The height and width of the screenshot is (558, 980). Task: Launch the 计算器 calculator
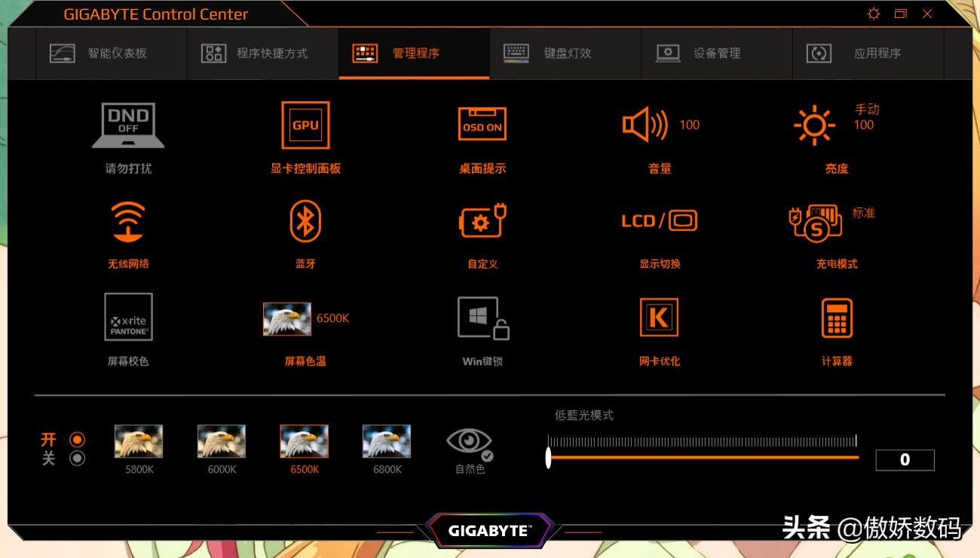(x=837, y=319)
